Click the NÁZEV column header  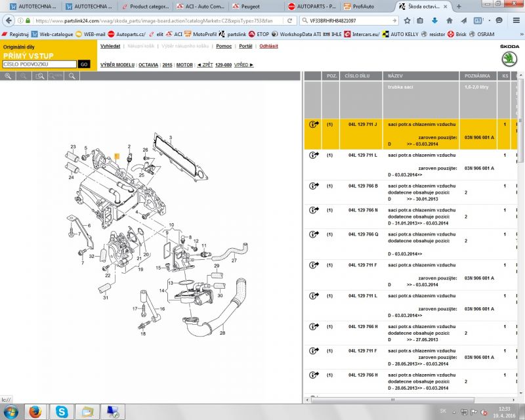(x=421, y=76)
